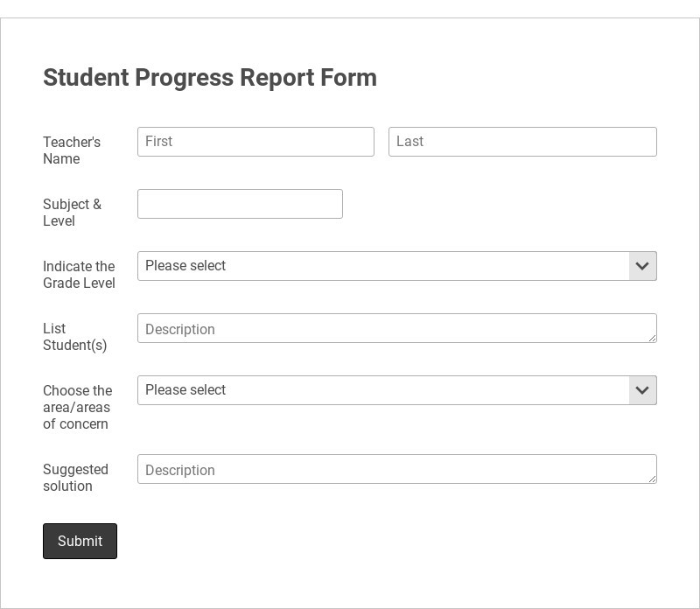The width and height of the screenshot is (700, 609).
Task: Click the Choose the area/areas of concern label
Action: click(x=77, y=407)
